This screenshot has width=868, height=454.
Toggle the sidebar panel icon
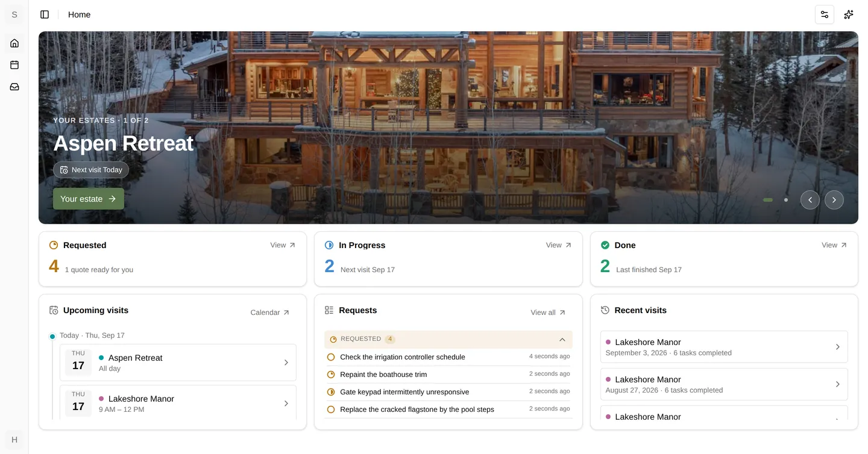coord(45,14)
